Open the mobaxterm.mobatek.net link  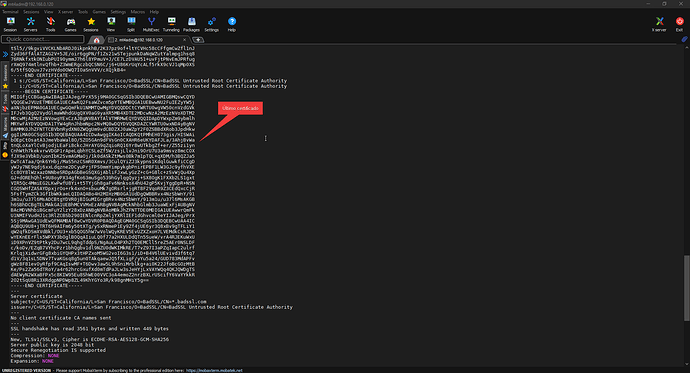pyautogui.click(x=214, y=370)
